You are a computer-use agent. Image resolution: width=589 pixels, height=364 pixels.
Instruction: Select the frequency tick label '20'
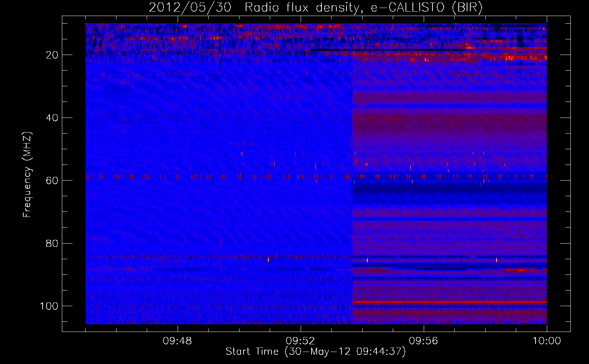(52, 55)
